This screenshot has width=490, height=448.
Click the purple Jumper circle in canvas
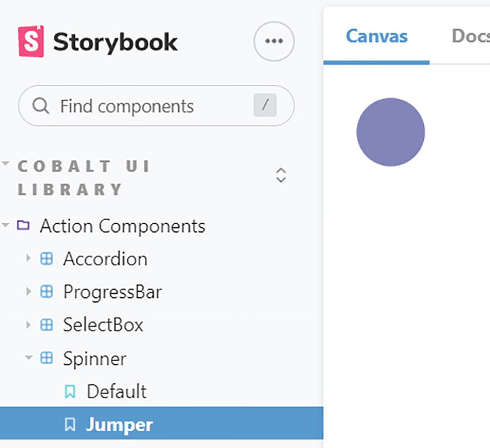pos(390,132)
